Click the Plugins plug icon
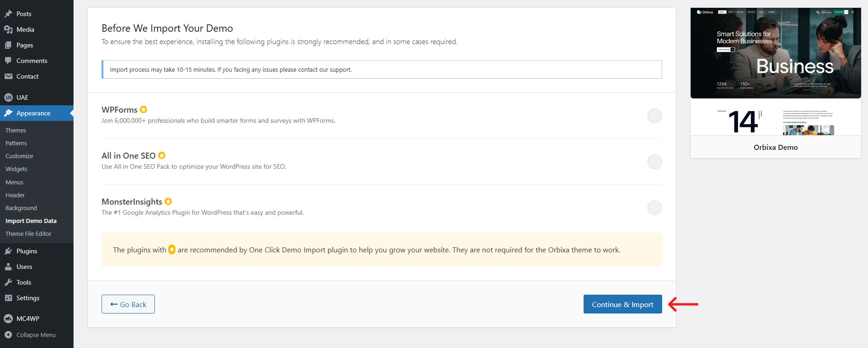Screen dimensions: 868x348 tap(8, 251)
